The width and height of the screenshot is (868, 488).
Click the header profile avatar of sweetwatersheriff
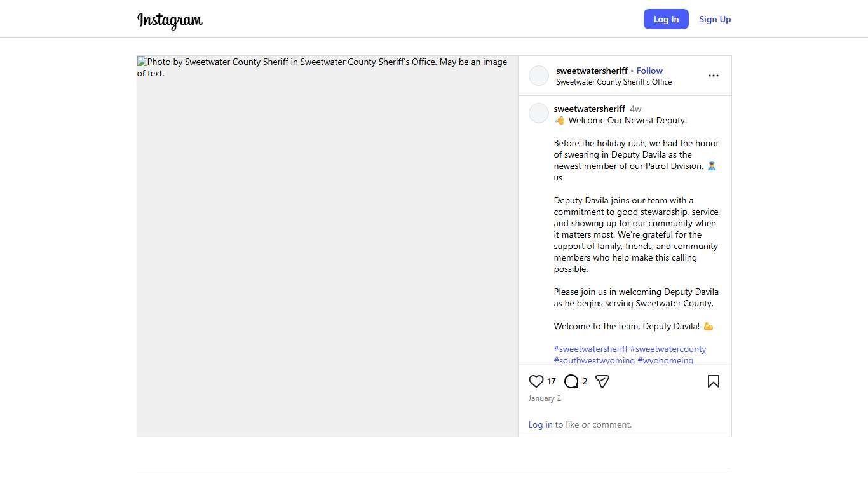pyautogui.click(x=539, y=76)
